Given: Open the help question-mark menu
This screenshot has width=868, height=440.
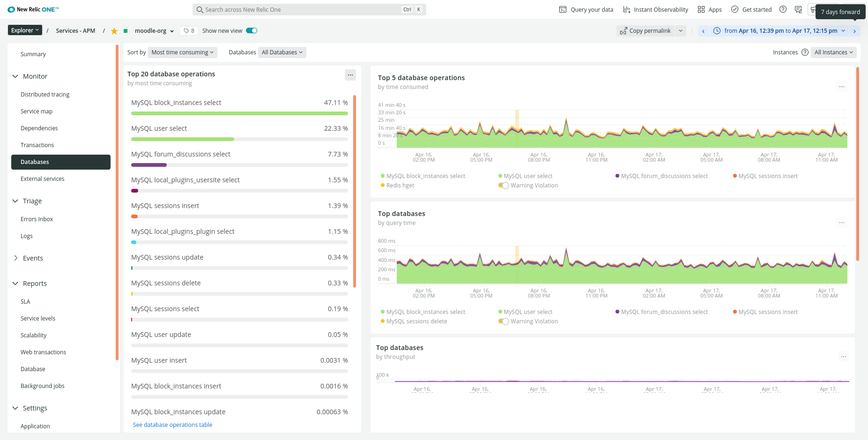Looking at the screenshot, I should pyautogui.click(x=783, y=9).
